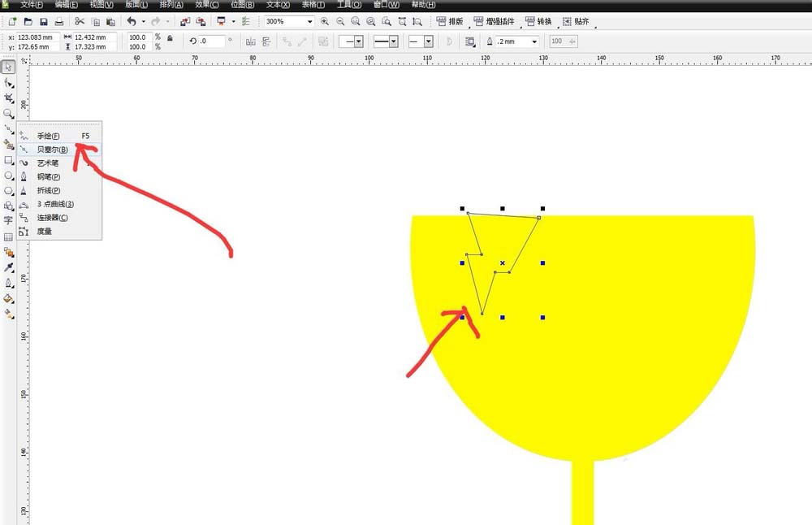Open the 视图(V) menu
The width and height of the screenshot is (812, 525).
click(101, 5)
